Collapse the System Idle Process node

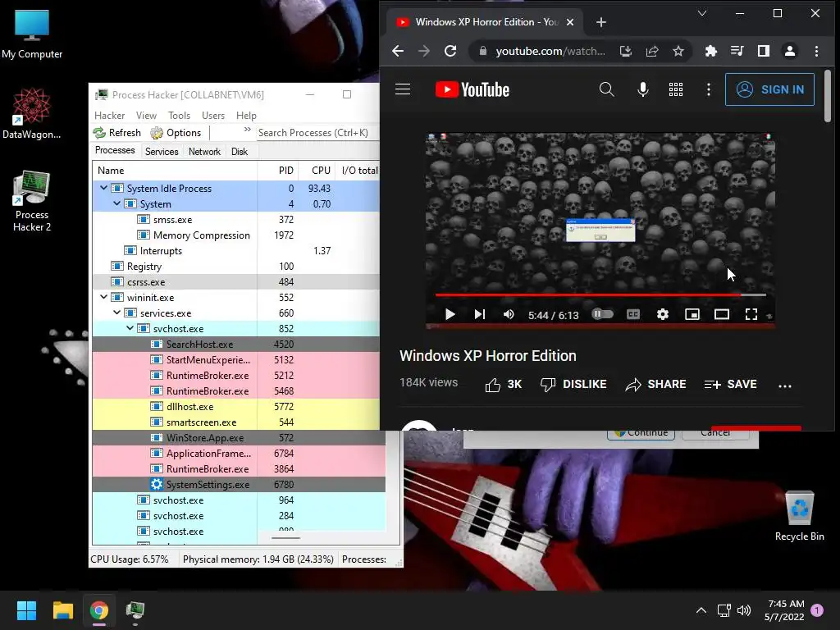click(x=103, y=188)
